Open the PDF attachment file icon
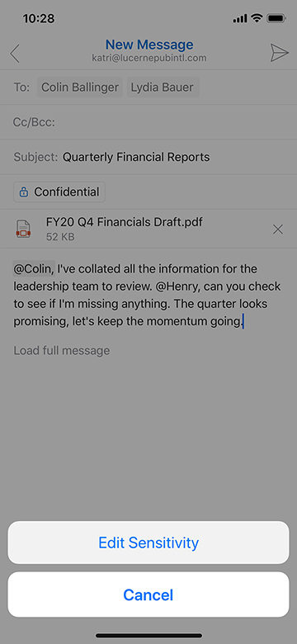The width and height of the screenshot is (297, 644). coord(23,230)
